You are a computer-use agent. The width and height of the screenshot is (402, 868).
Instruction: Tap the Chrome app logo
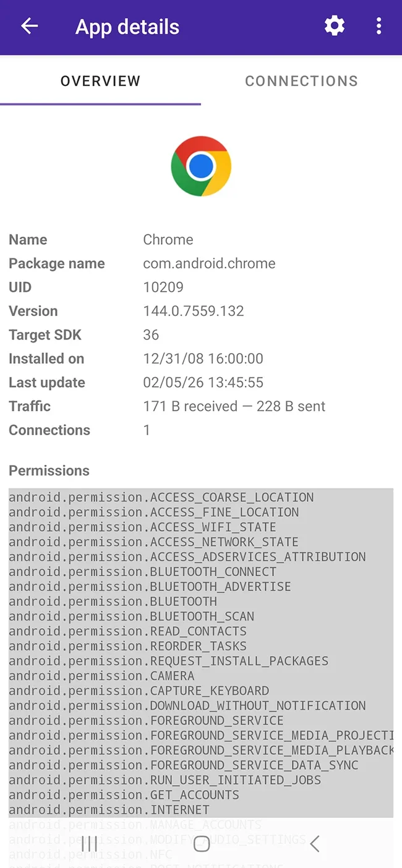pyautogui.click(x=201, y=166)
